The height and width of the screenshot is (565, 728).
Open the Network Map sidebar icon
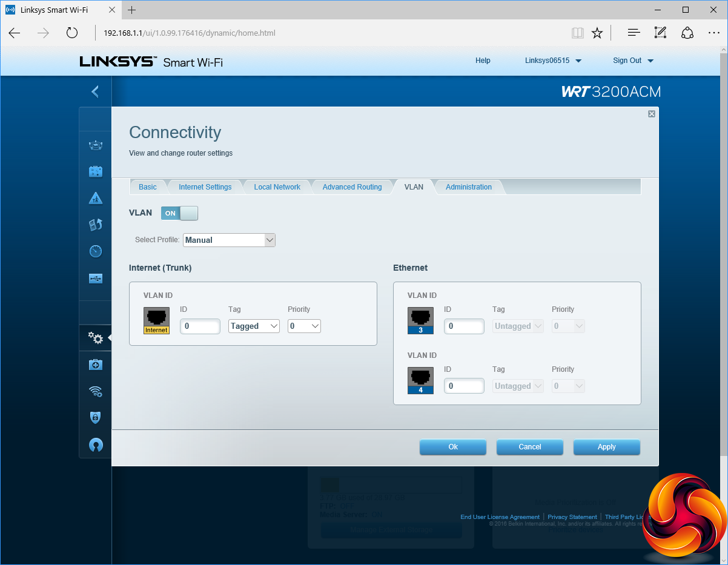[96, 145]
